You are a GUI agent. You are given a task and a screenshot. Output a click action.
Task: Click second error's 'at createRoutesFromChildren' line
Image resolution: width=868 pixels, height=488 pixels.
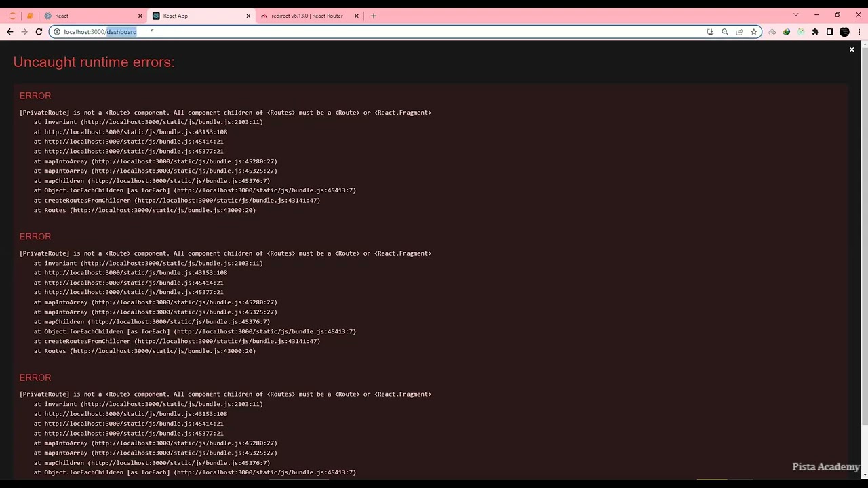click(x=177, y=342)
